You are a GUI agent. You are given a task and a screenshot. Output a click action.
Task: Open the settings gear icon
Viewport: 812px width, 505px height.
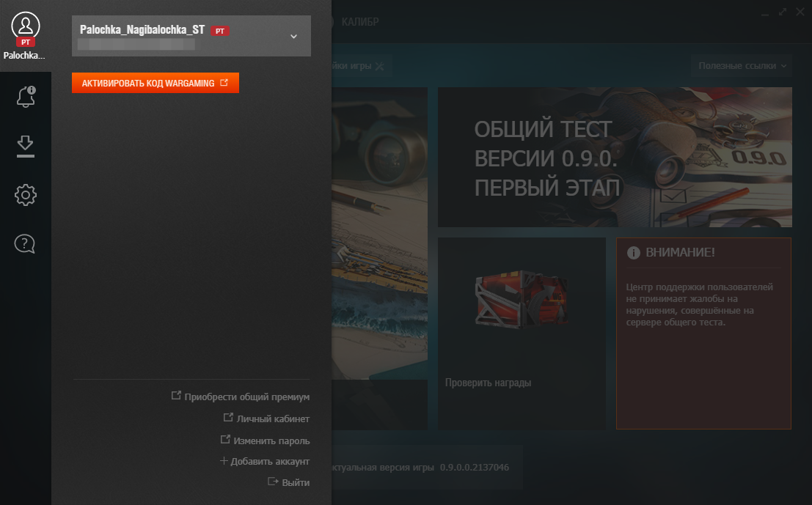tap(26, 195)
